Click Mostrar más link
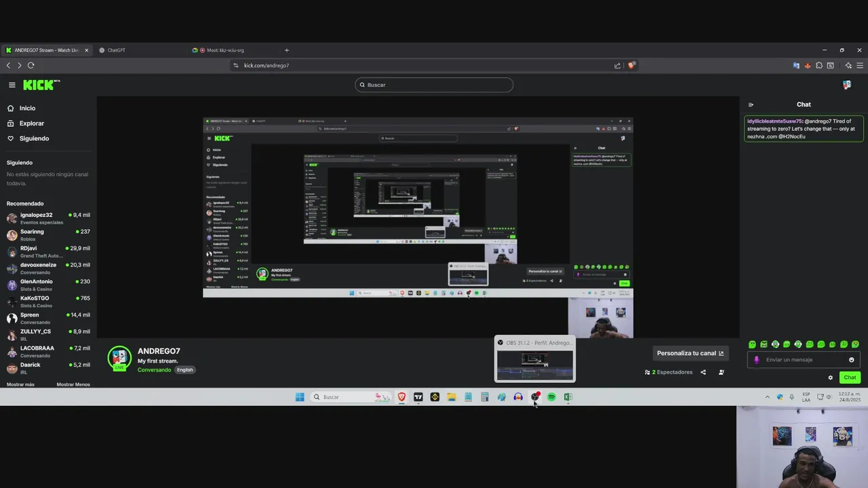Viewport: 868px width, 488px height. 20,384
